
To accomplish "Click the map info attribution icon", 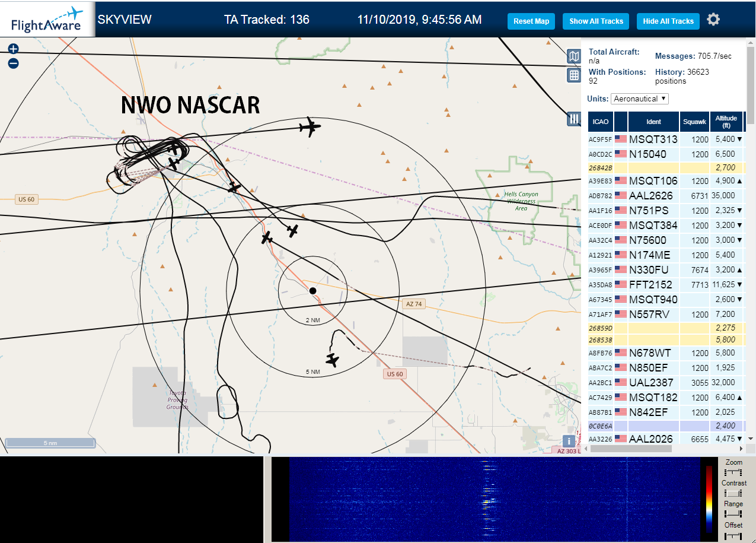I will (569, 441).
